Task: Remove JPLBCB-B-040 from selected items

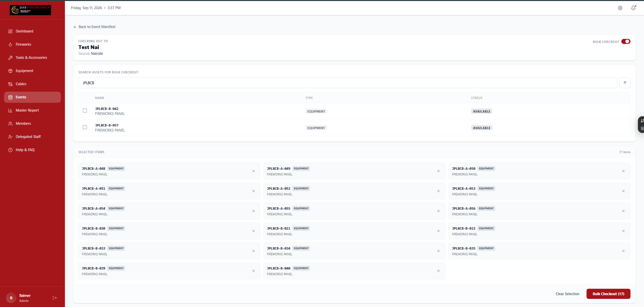Action: point(438,271)
